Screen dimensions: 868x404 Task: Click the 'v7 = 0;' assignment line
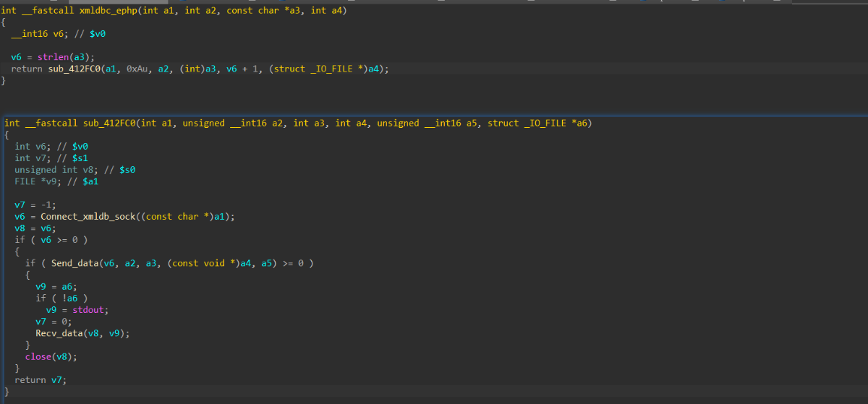click(54, 321)
